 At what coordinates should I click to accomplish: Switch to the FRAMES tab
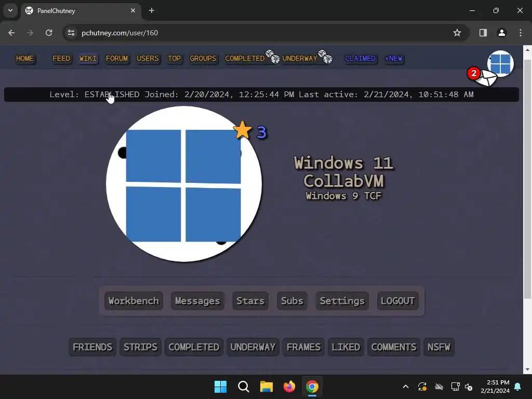coord(303,347)
